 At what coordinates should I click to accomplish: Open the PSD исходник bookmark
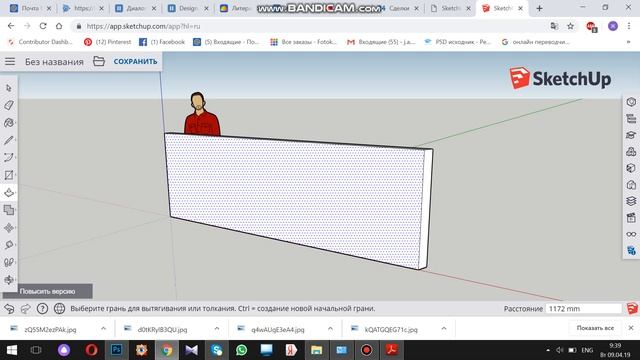click(458, 42)
